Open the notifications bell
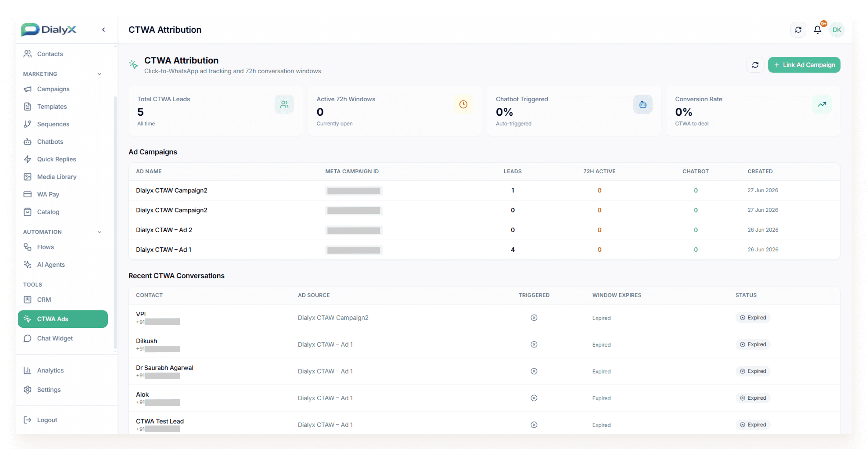 [x=817, y=30]
